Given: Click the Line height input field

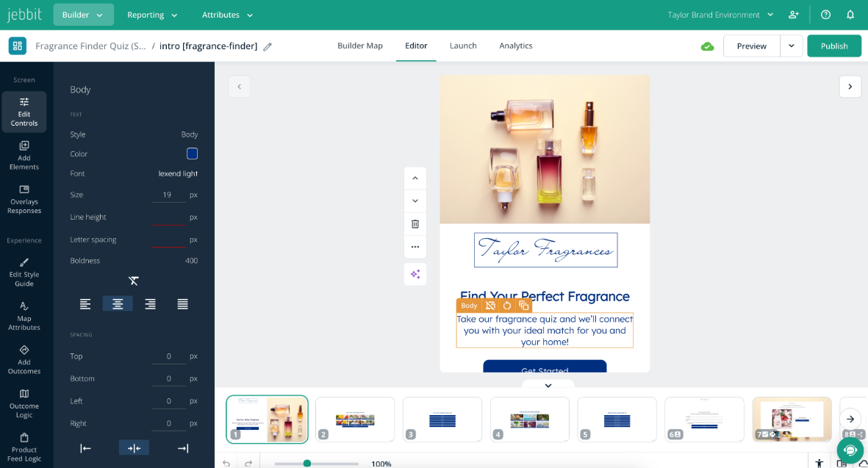Looking at the screenshot, I should 168,217.
